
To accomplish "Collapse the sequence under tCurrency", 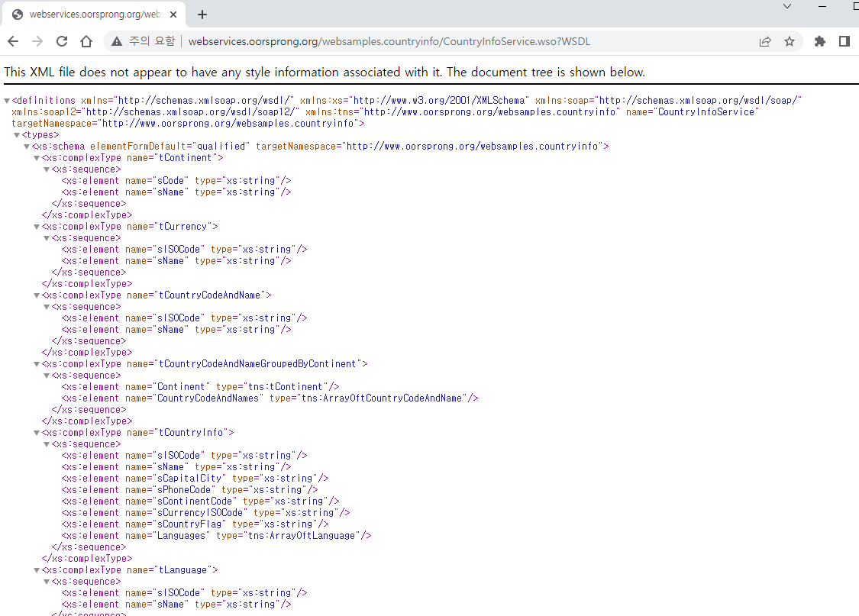I will 47,238.
